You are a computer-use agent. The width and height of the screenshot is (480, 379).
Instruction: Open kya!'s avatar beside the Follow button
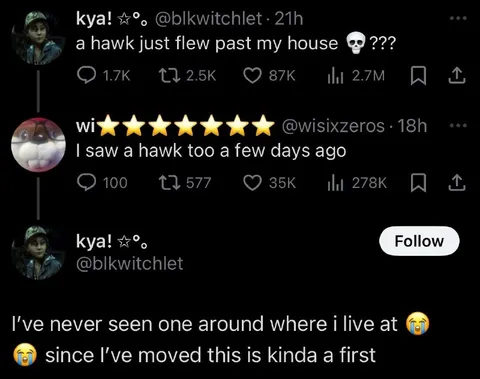(x=38, y=252)
